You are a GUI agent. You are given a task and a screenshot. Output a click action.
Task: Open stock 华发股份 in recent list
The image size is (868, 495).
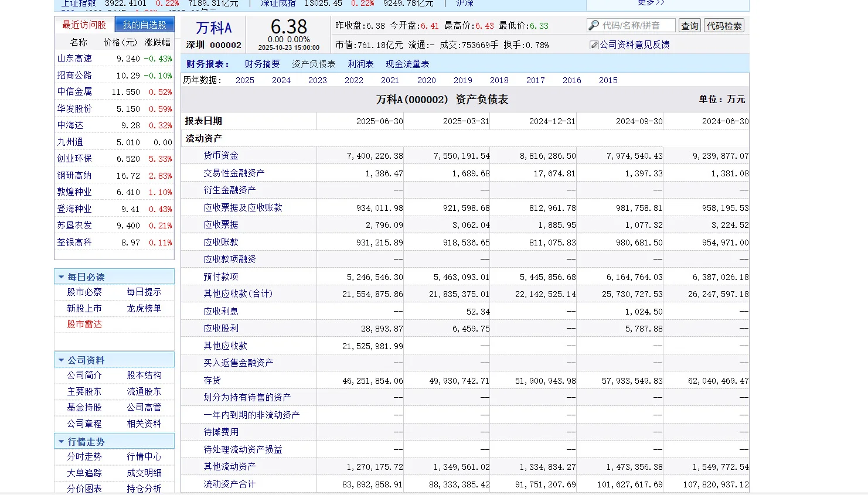[74, 109]
